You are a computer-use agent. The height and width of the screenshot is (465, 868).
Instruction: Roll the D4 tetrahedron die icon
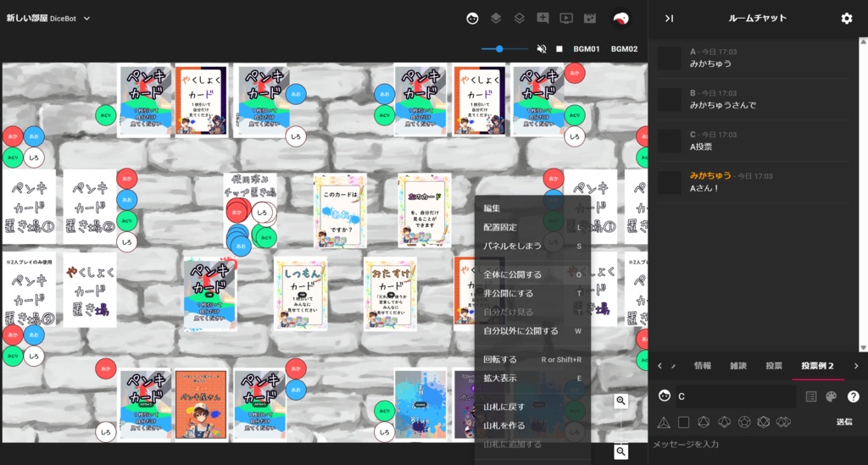tap(664, 423)
